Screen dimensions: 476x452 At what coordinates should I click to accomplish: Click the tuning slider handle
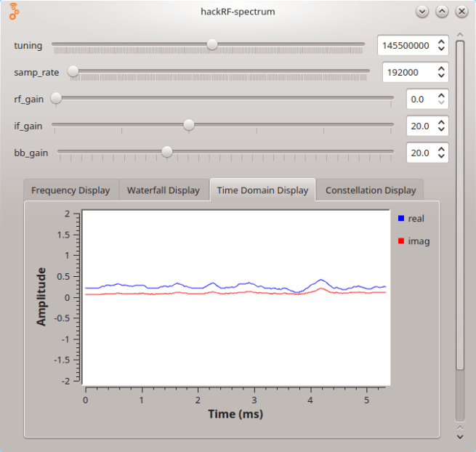click(211, 44)
